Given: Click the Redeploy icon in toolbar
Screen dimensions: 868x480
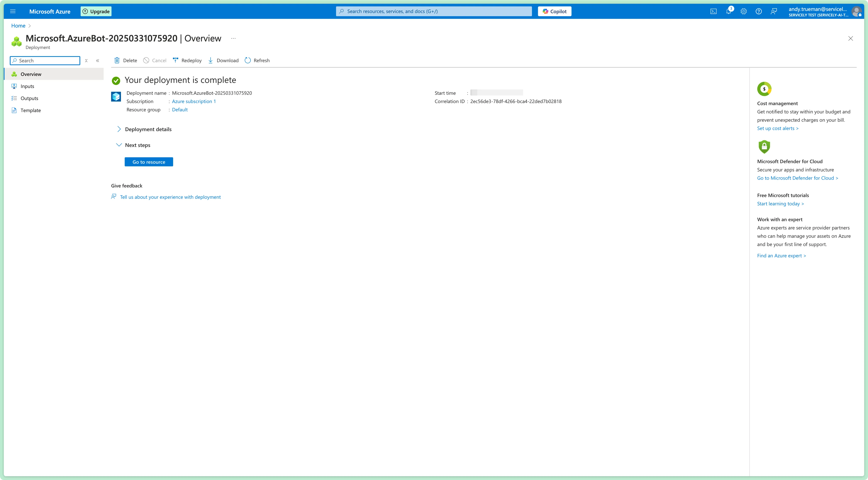Looking at the screenshot, I should coord(175,60).
